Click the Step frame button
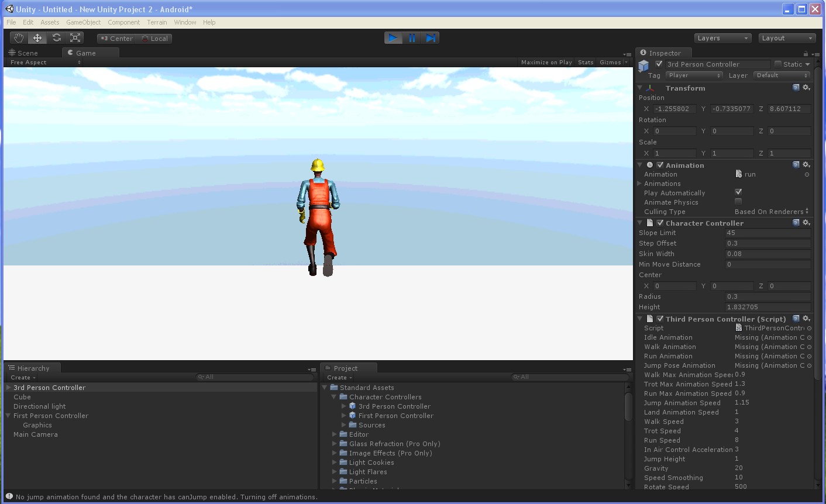Image resolution: width=826 pixels, height=504 pixels. tap(431, 38)
